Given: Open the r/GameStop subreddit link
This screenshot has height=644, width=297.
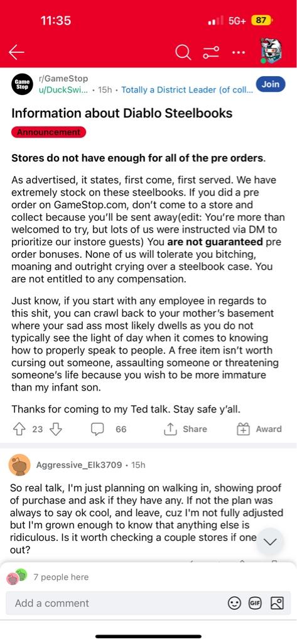Looking at the screenshot, I should [63, 78].
